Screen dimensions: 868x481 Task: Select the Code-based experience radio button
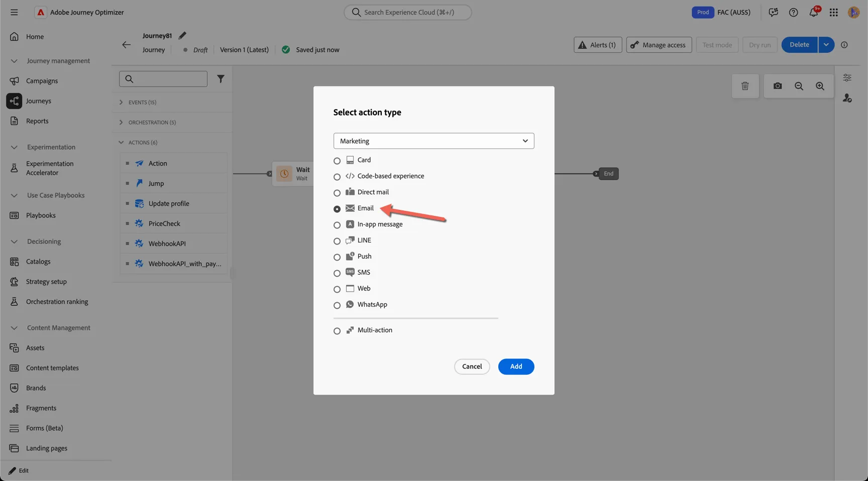(x=337, y=177)
